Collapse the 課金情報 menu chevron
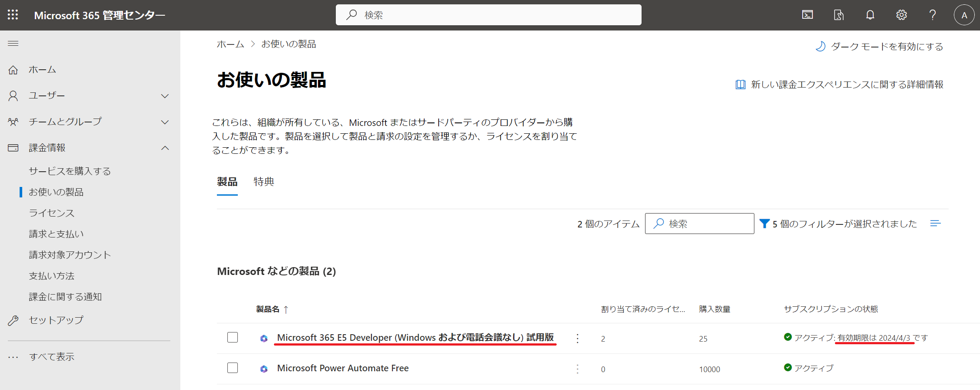Viewport: 980px width, 390px height. point(165,148)
